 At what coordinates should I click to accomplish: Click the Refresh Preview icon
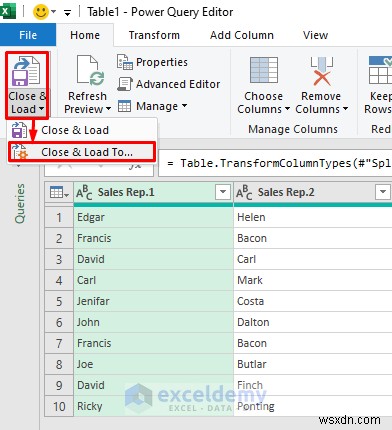(x=90, y=70)
